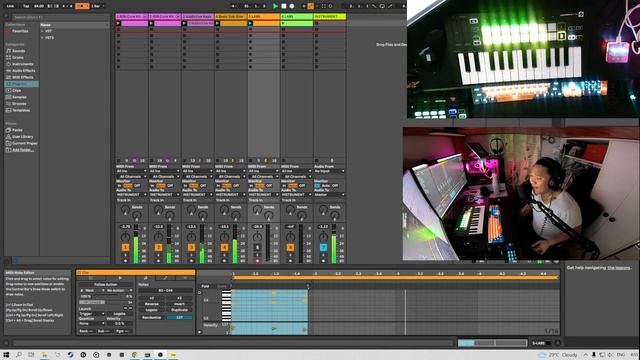
Task: Select the 4 track header in orange
Action: point(231,17)
